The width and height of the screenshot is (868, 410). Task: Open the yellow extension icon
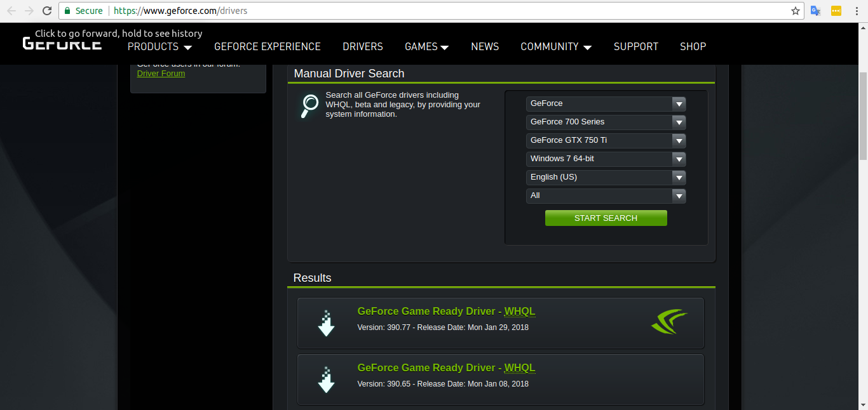[836, 11]
